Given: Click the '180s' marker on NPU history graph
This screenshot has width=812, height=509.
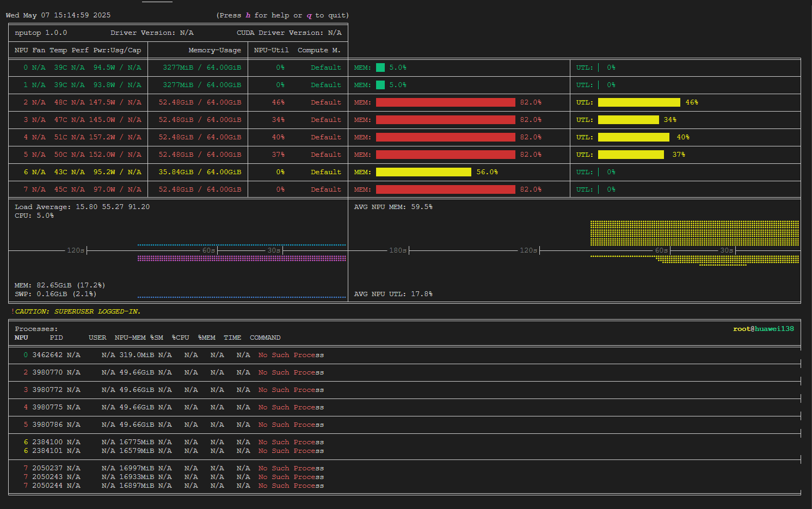Looking at the screenshot, I should click(398, 250).
